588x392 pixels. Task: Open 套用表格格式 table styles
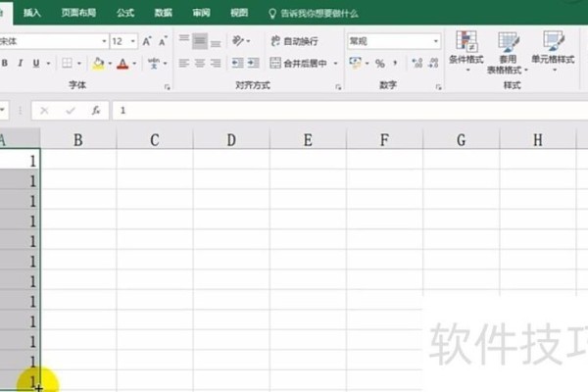coord(508,53)
